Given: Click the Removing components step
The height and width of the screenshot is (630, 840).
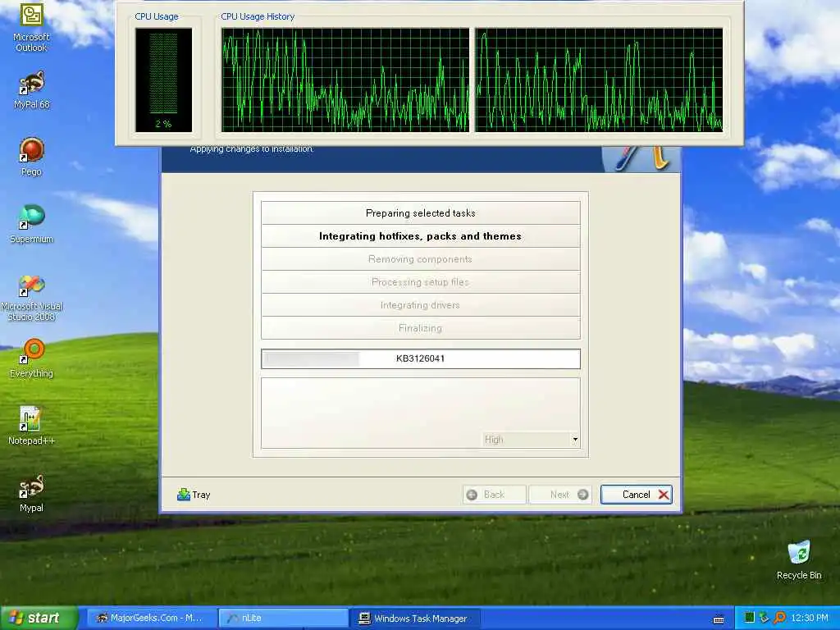Looking at the screenshot, I should [x=421, y=258].
